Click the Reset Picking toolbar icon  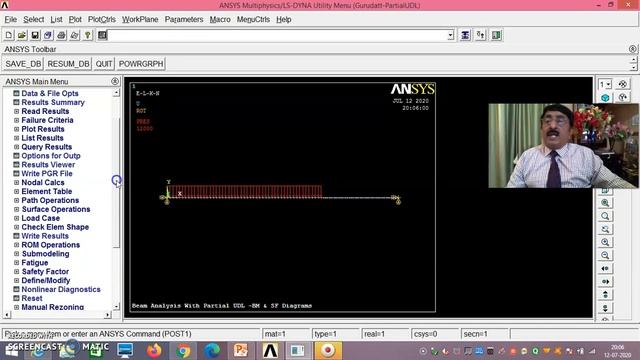click(x=480, y=35)
